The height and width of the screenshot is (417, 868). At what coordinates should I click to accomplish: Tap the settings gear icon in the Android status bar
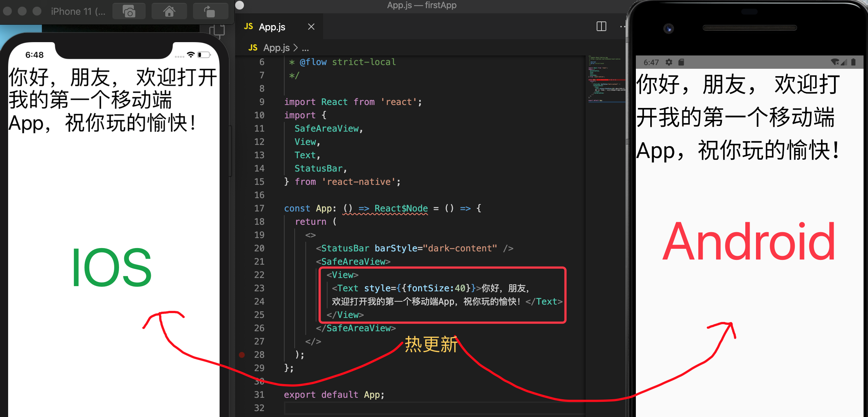(669, 62)
